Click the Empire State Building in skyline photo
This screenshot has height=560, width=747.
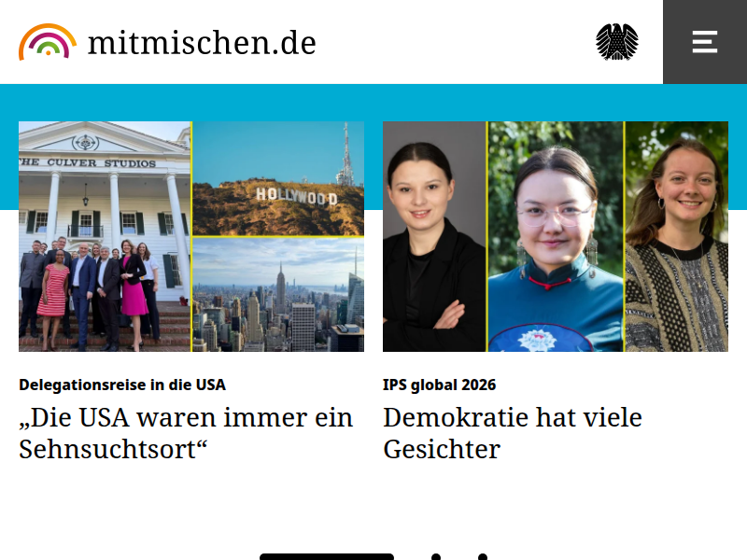pyautogui.click(x=281, y=290)
